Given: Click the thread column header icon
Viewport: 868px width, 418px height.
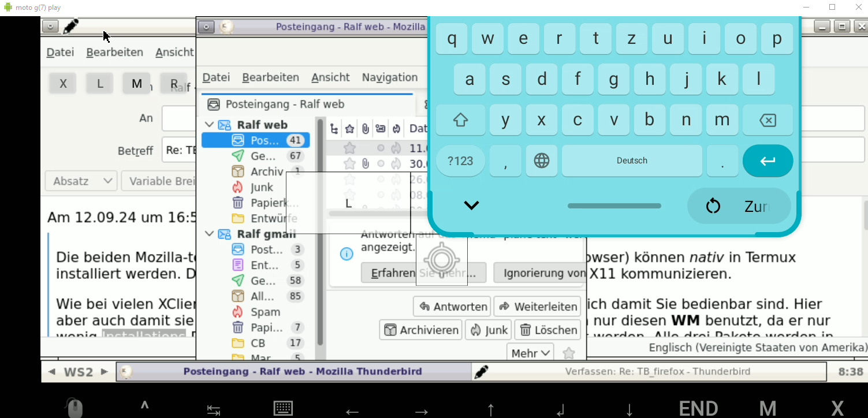Looking at the screenshot, I should 334,128.
